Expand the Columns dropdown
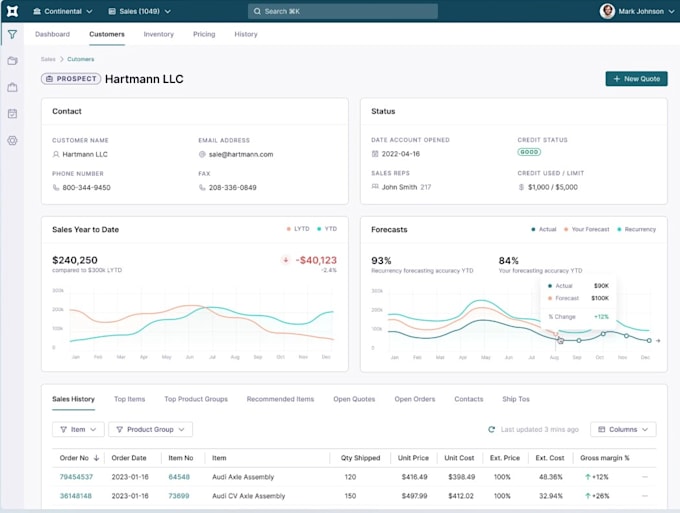Screen dimensions: 680x513 623,429
